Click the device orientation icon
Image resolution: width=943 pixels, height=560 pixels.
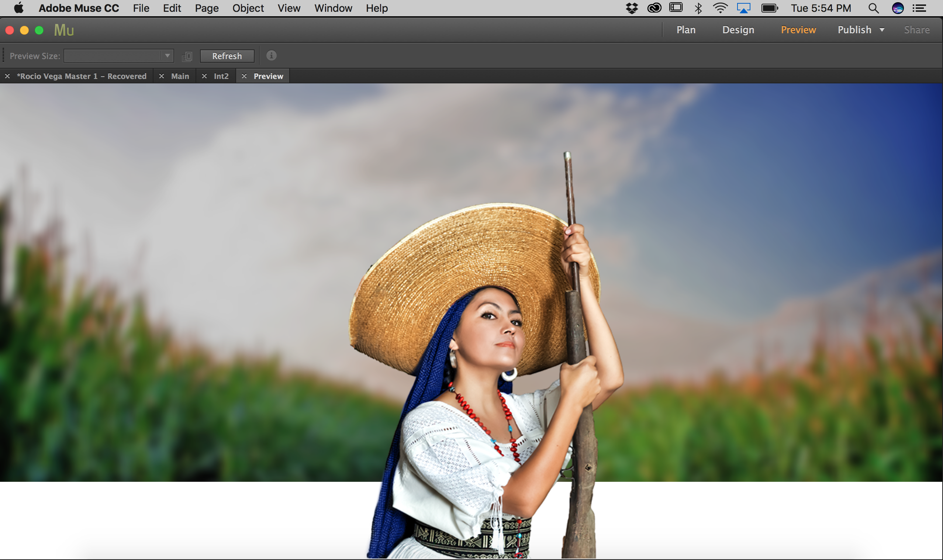click(187, 56)
